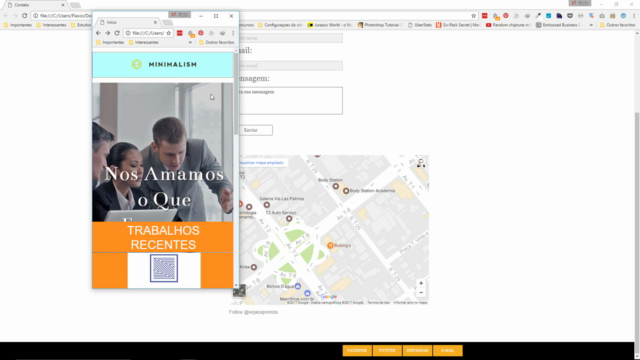Click the Body Station Academia map marker
The height and width of the screenshot is (360, 640).
click(346, 191)
